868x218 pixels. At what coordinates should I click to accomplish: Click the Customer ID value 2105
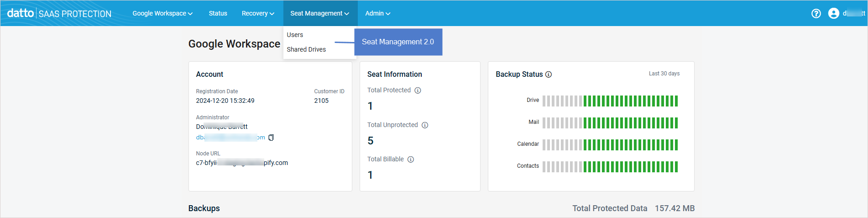[x=321, y=101]
